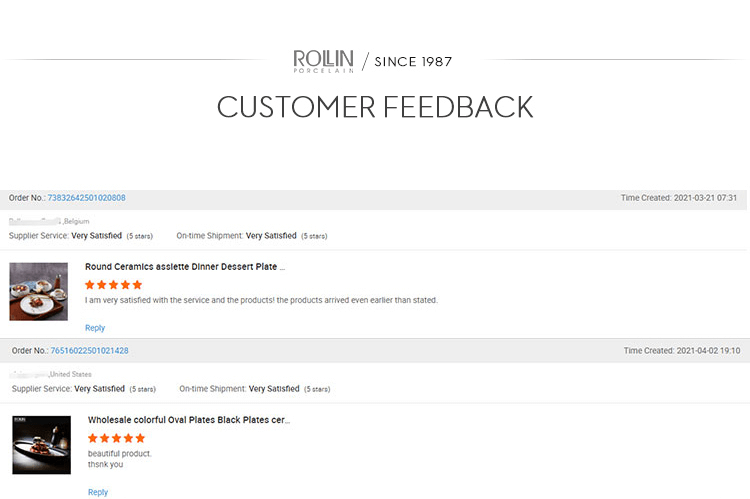Click the five-star rating on second review

point(117,438)
